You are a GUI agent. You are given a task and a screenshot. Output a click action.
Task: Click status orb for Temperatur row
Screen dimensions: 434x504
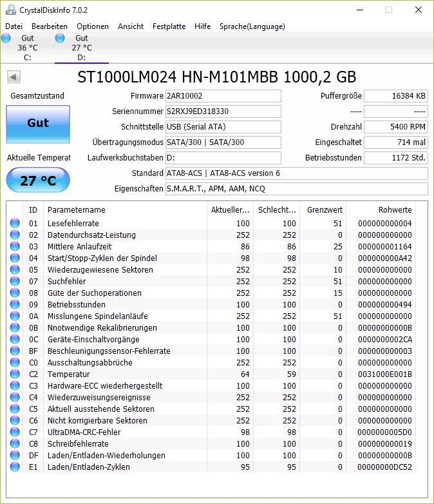15,374
